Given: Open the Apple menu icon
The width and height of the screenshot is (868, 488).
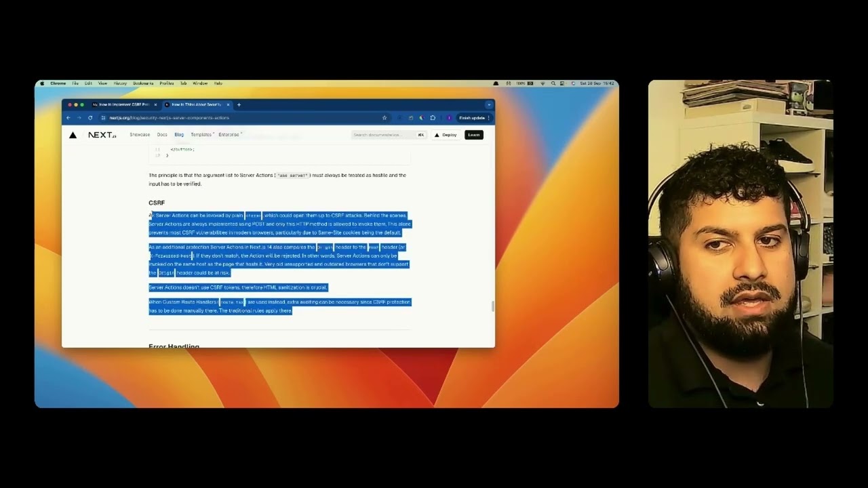Looking at the screenshot, I should (42, 83).
